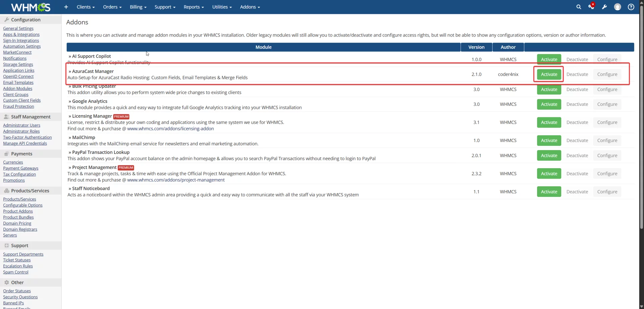Click the WHMCS logo
Viewport: 644px width, 309px height.
tap(30, 7)
